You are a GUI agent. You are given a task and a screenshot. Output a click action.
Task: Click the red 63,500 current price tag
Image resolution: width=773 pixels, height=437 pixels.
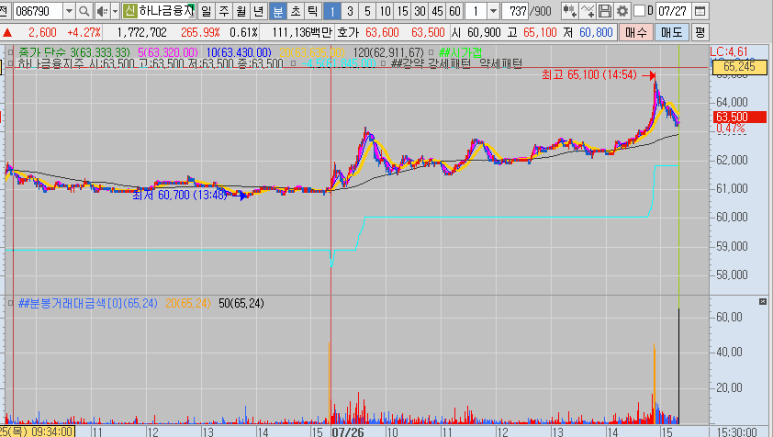[x=739, y=117]
